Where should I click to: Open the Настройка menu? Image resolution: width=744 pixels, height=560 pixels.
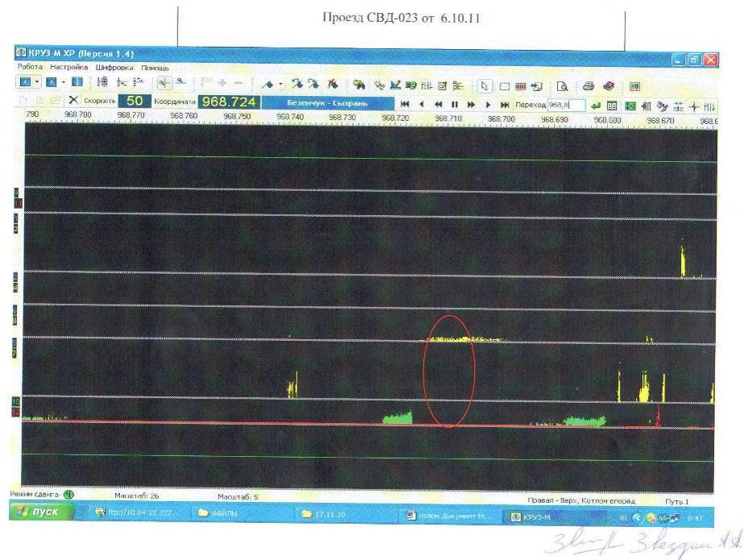pyautogui.click(x=69, y=68)
